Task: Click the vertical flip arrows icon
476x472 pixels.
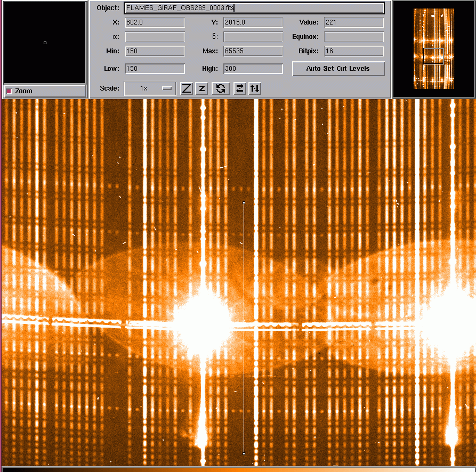Action: click(x=255, y=88)
